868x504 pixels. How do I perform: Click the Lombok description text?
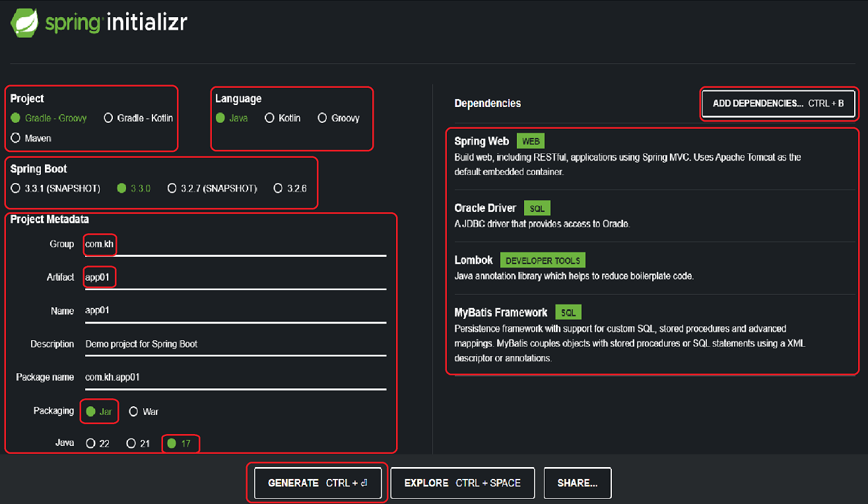point(574,276)
